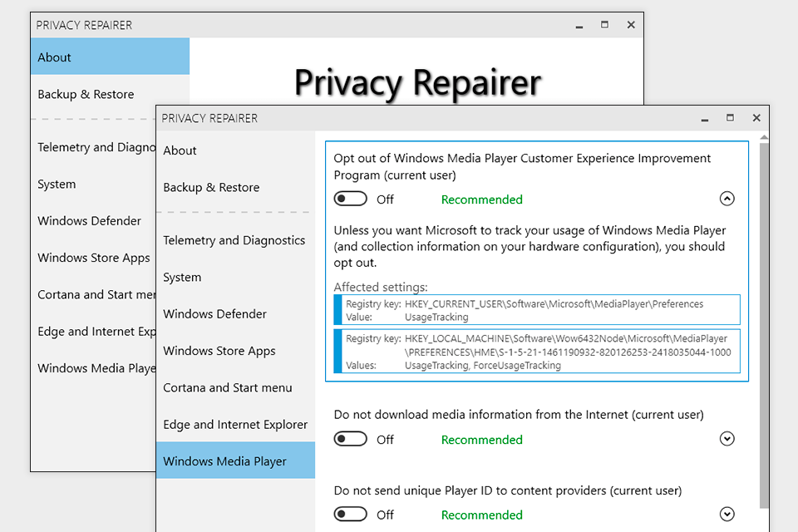Toggle Do not send unique Player ID switch
Viewport: 798px width, 532px height.
point(350,515)
